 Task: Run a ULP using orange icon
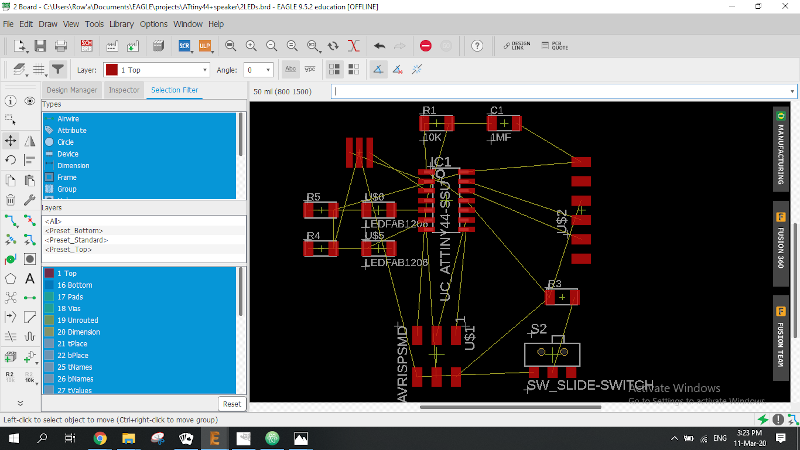click(x=205, y=46)
